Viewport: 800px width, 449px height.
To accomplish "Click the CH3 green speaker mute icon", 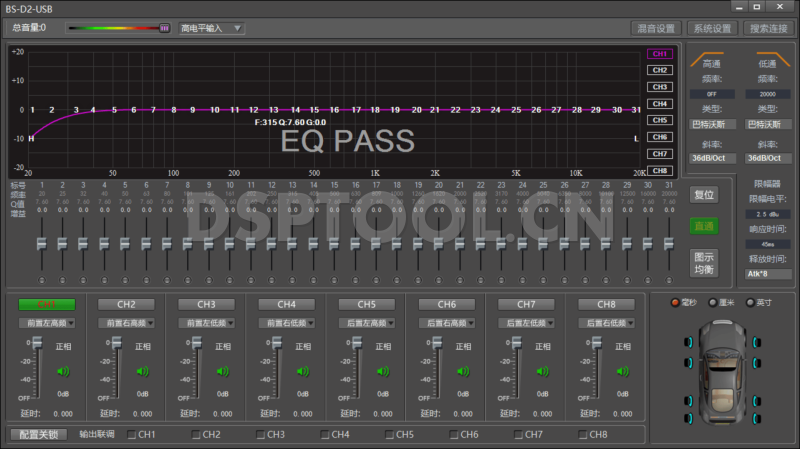I will point(222,371).
